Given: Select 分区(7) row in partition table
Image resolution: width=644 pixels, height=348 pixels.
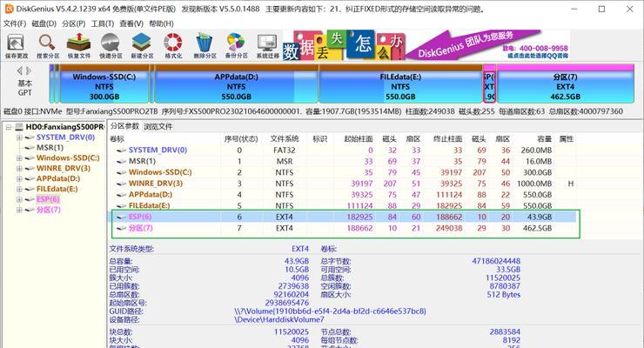Looking at the screenshot, I should pyautogui.click(x=343, y=228).
